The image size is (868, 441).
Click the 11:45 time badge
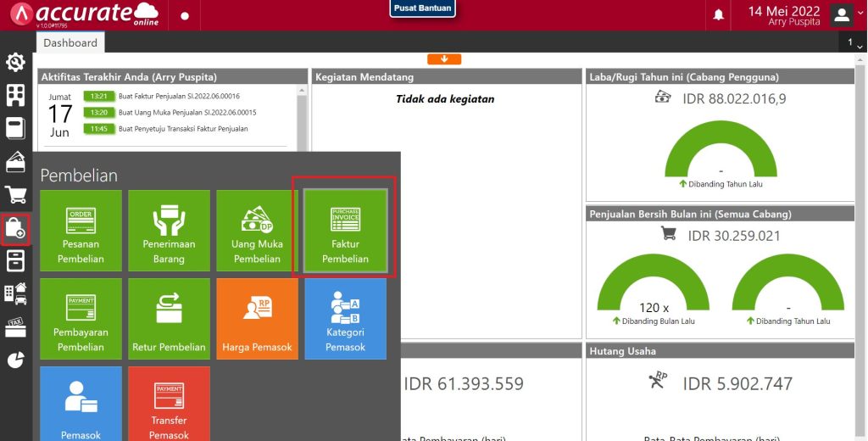tap(98, 129)
